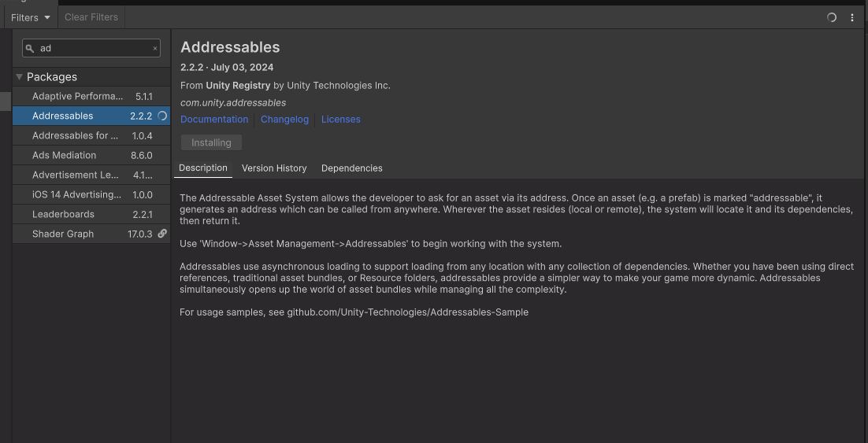The width and height of the screenshot is (868, 443).
Task: Select Advertisement Legacy 4.1 package row
Action: [91, 175]
